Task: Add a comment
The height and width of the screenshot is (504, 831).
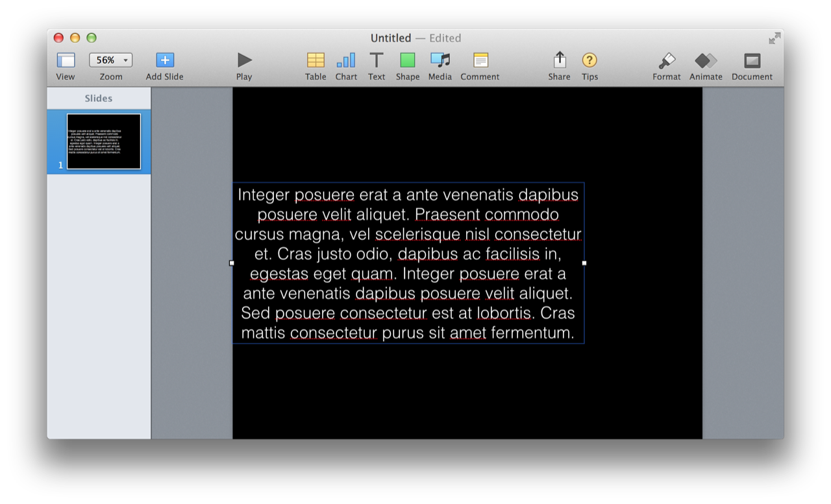Action: point(480,60)
